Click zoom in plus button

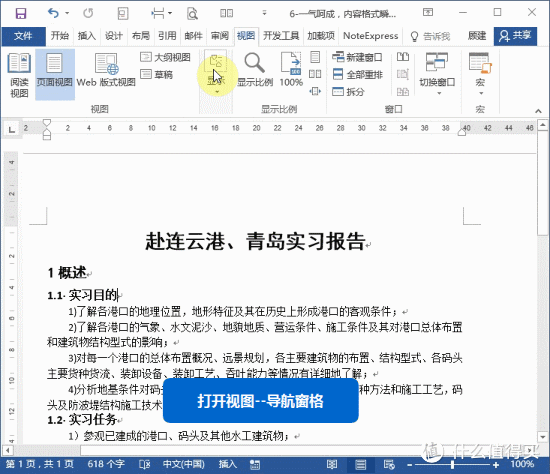pos(496,465)
